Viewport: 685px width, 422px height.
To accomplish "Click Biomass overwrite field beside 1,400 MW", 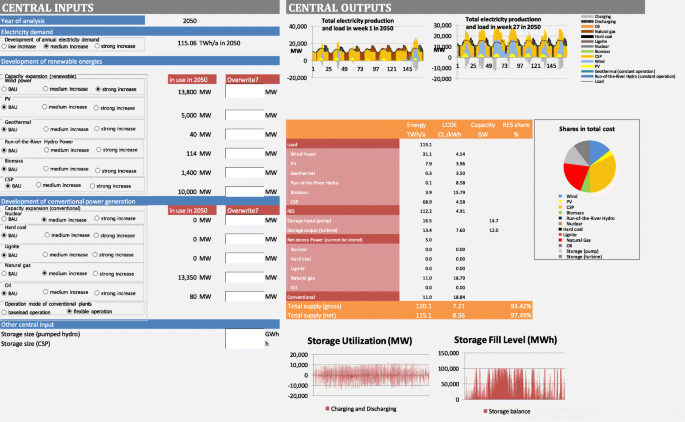I will point(245,173).
